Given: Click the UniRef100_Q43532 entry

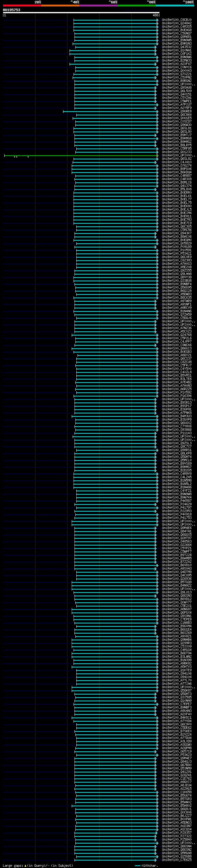Looking at the screenshot, I should click(177, 47).
